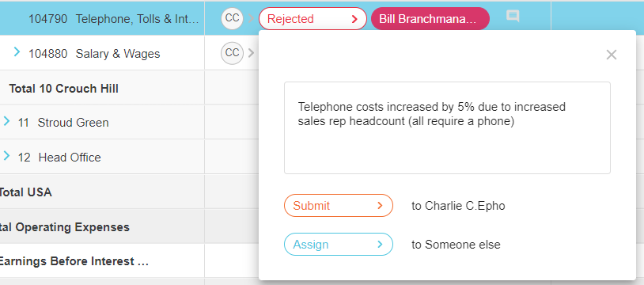
Task: Expand the 11 Stroud Green branch
Action: (x=6, y=121)
